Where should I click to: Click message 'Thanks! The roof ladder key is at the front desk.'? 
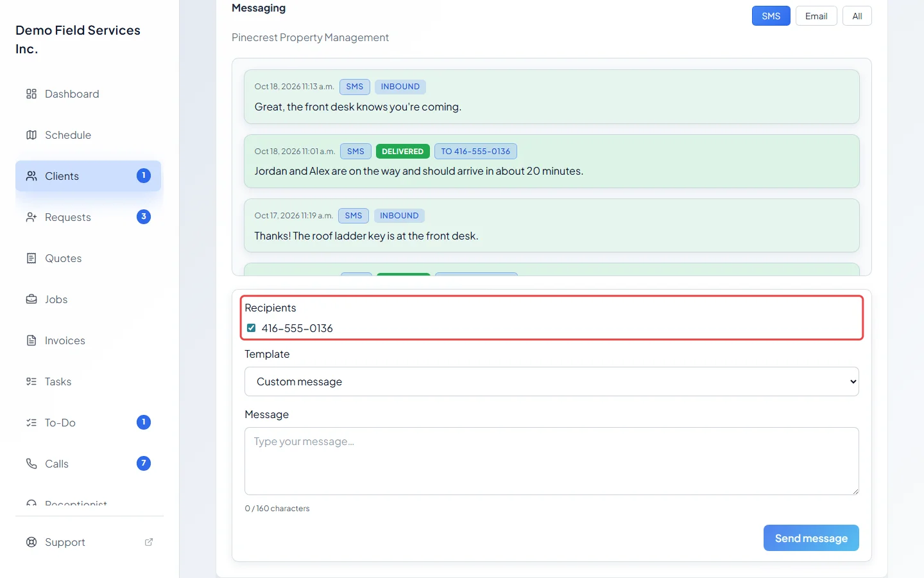[366, 236]
